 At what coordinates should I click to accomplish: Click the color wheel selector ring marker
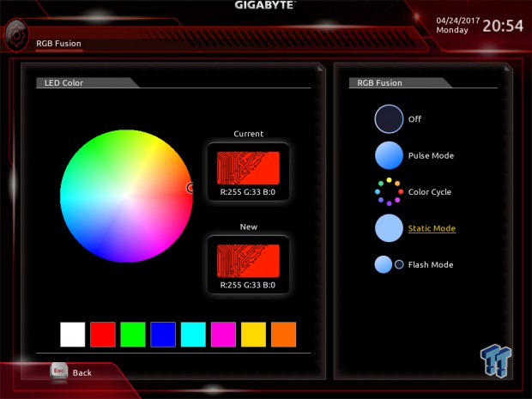(x=190, y=188)
